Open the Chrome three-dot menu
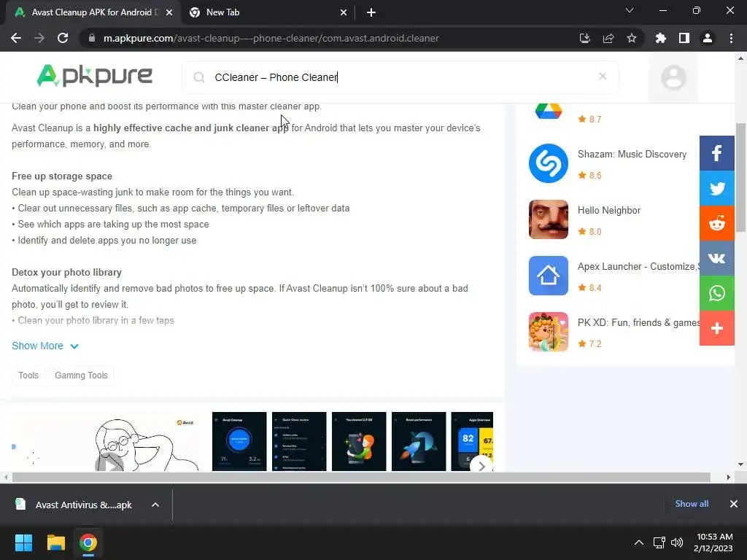This screenshot has width=747, height=560. tap(731, 38)
